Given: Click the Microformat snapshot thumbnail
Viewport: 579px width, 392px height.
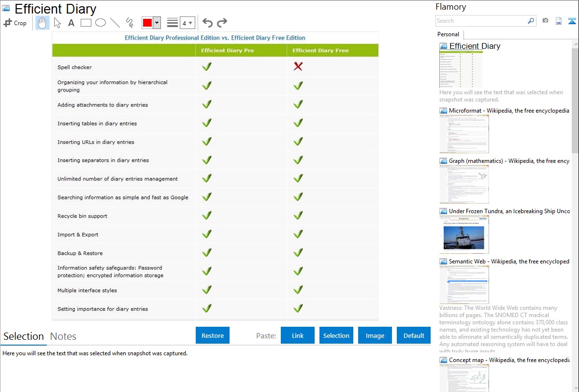Looking at the screenshot, I should click(x=464, y=134).
